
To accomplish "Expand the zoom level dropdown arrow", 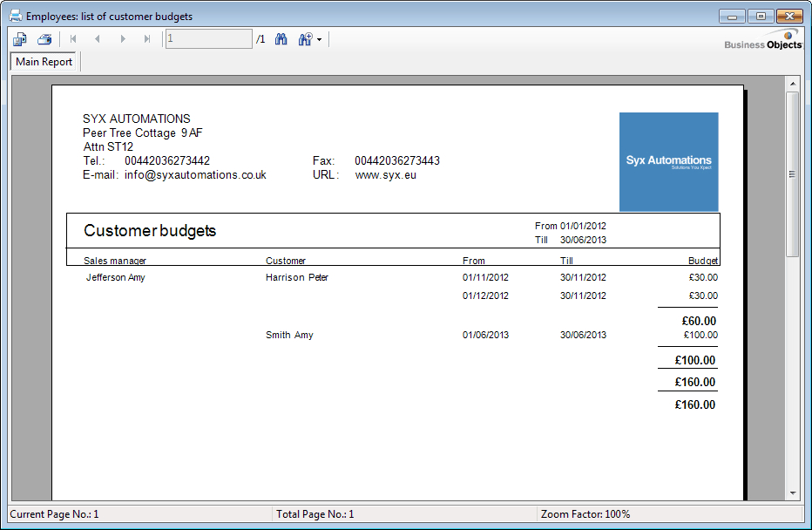I will [x=319, y=40].
